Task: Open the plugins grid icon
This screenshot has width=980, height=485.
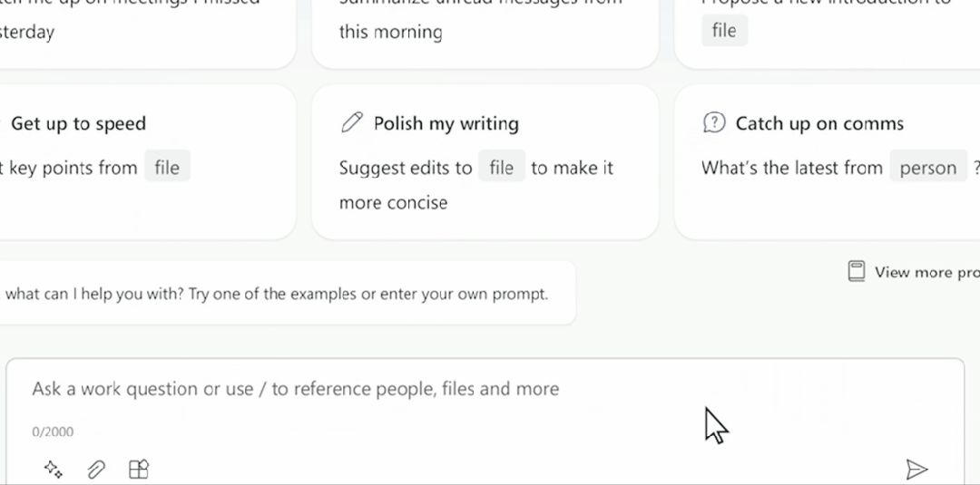Action: pyautogui.click(x=139, y=469)
